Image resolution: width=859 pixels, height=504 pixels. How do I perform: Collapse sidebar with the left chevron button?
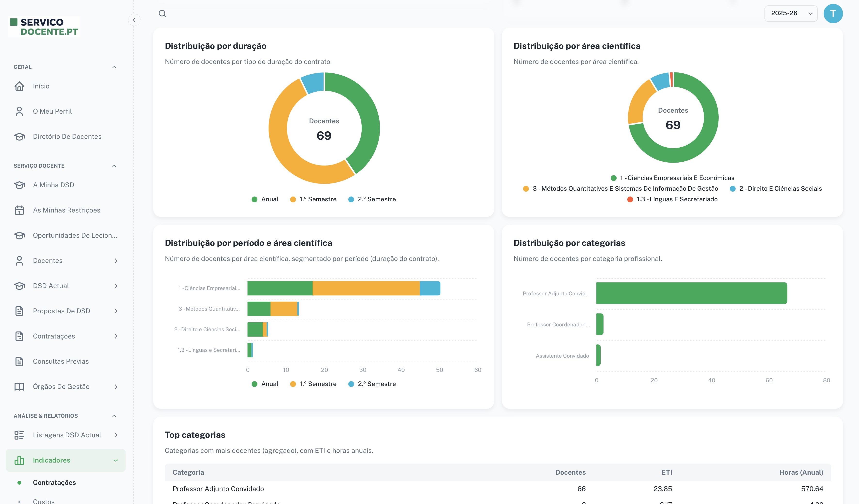click(134, 20)
